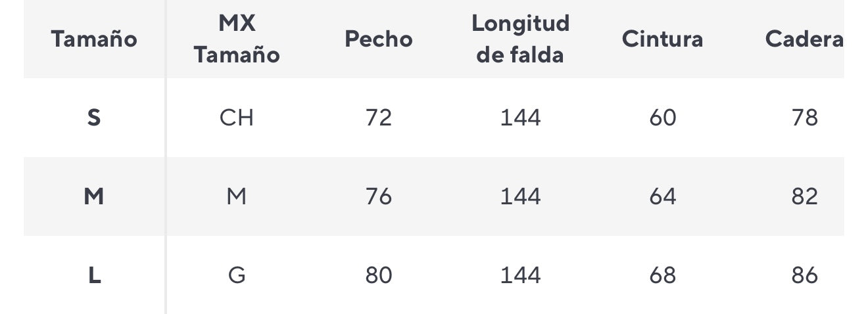Click Cintura value 64
Image resolution: width=868 pixels, height=314 pixels.
(x=662, y=196)
